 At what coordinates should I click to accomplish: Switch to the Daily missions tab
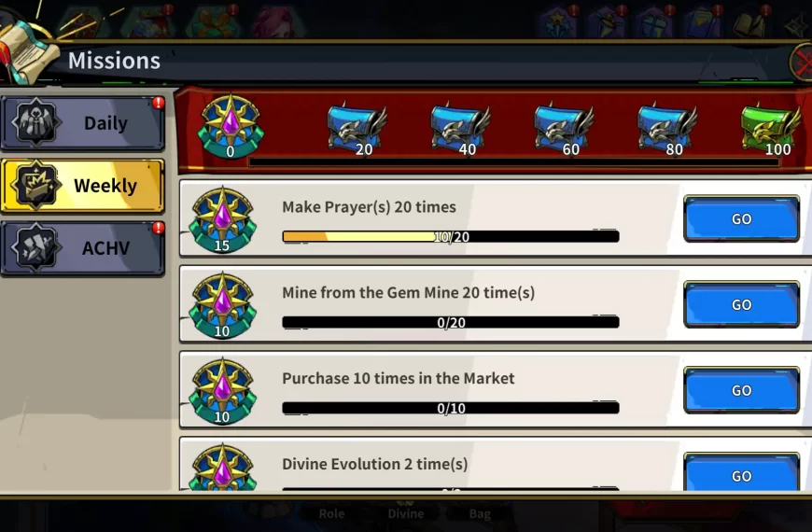click(83, 123)
